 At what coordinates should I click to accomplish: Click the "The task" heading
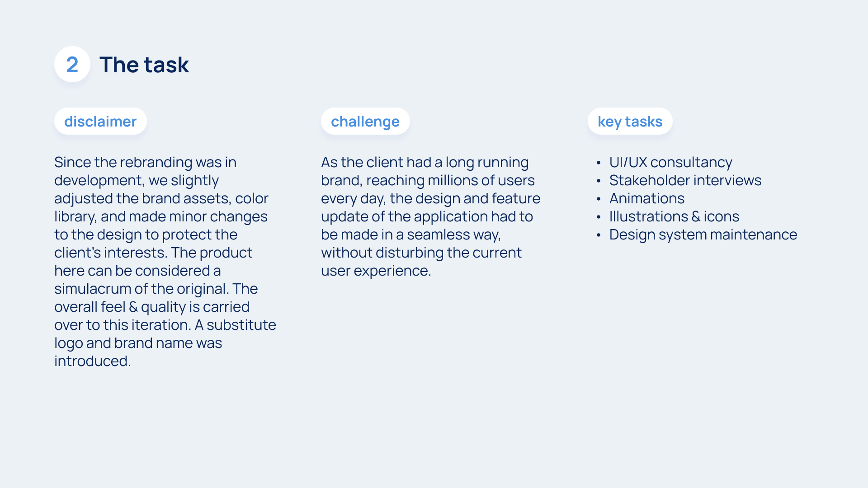(144, 65)
